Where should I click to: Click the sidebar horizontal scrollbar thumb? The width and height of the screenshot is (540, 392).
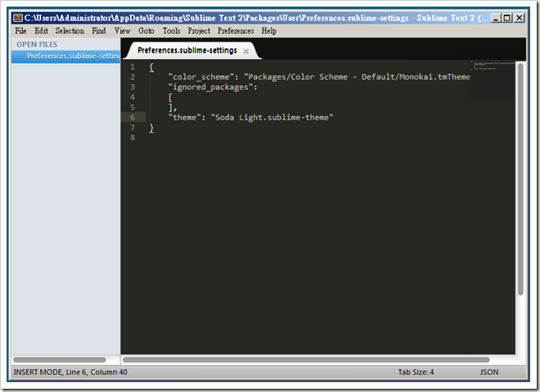coord(60,360)
